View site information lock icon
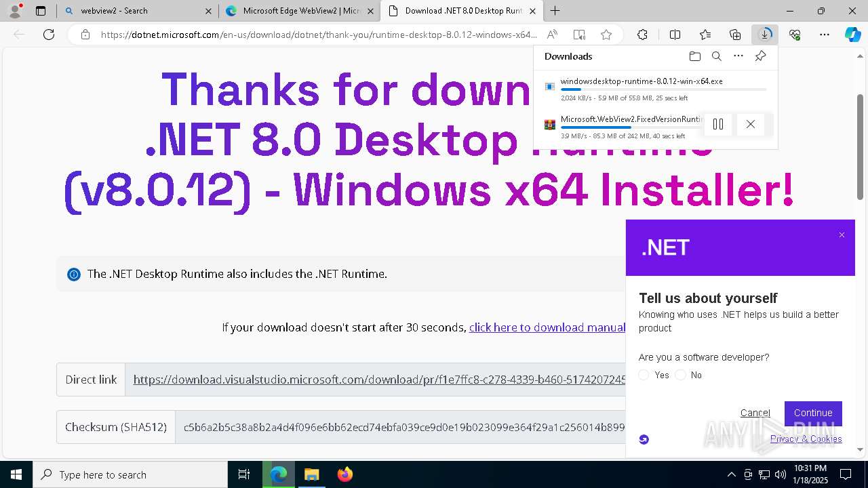The height and width of the screenshot is (488, 868). tap(85, 35)
